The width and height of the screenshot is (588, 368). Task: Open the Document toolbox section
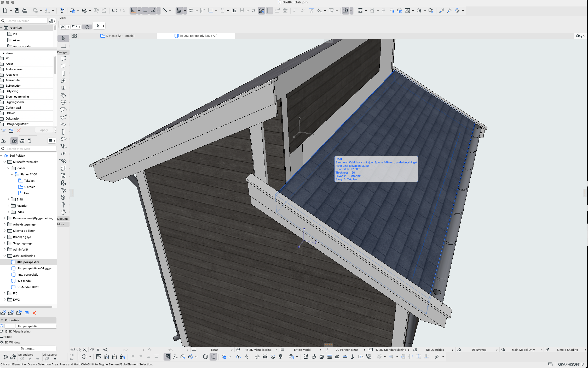pos(63,219)
